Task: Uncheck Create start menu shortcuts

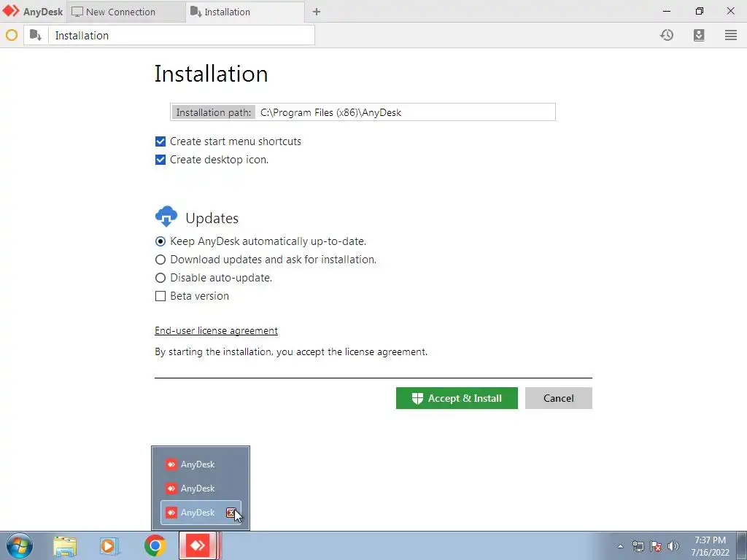Action: pyautogui.click(x=160, y=141)
